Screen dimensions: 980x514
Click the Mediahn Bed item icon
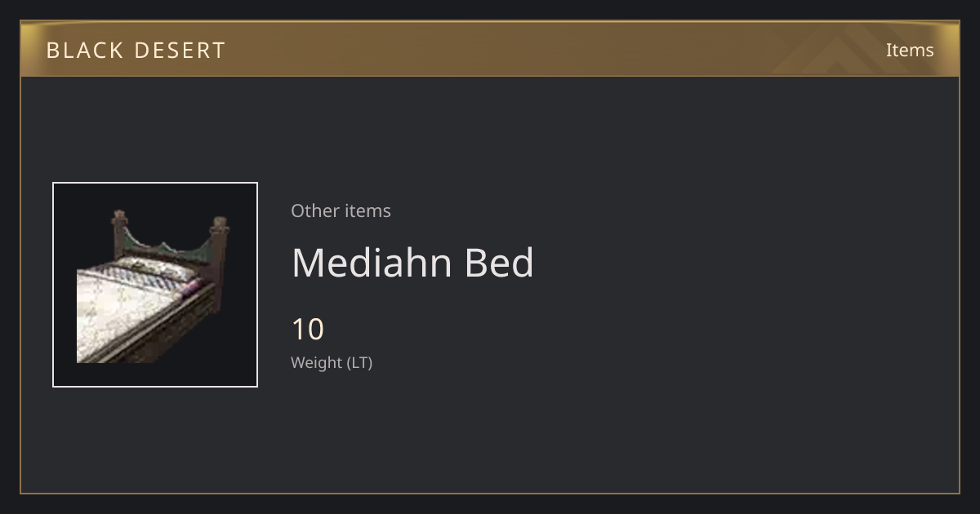tap(155, 285)
